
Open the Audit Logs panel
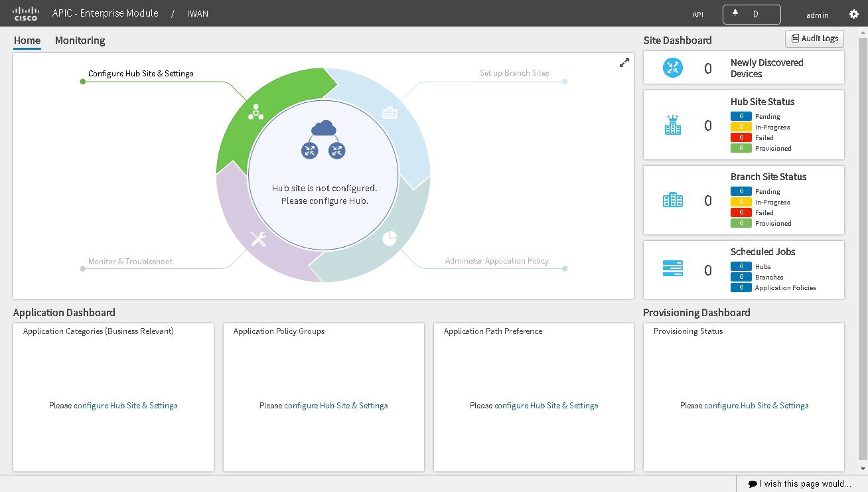click(x=814, y=38)
